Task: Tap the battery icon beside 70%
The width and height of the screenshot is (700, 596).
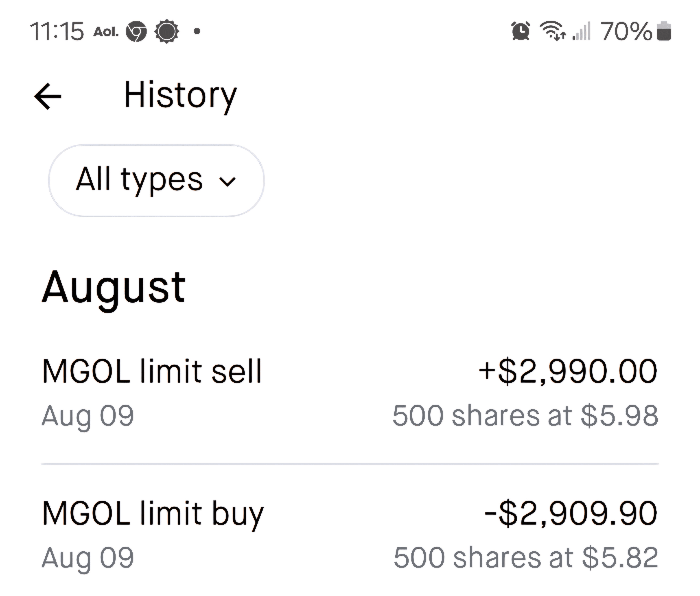Action: click(x=664, y=31)
